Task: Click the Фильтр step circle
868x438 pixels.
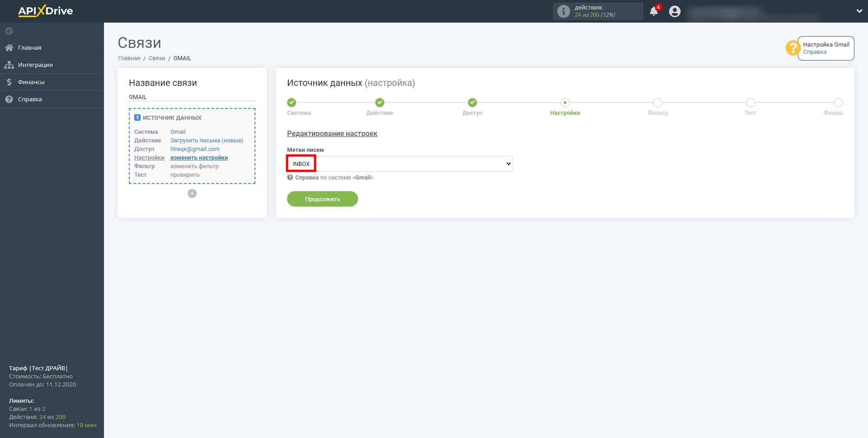Action: pos(658,103)
